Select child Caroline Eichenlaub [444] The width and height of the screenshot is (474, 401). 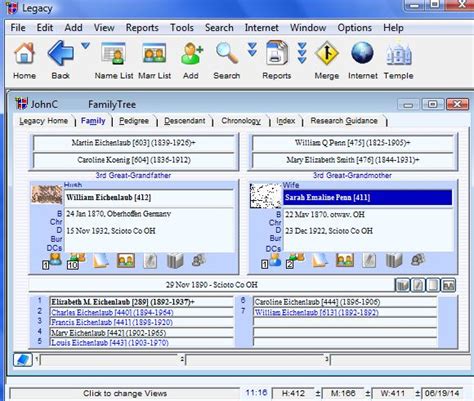tap(345, 302)
